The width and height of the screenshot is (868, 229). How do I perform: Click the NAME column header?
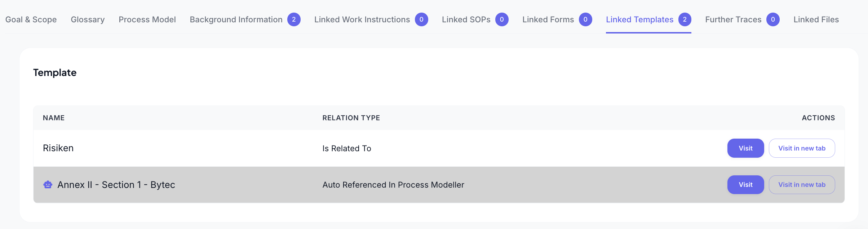54,118
